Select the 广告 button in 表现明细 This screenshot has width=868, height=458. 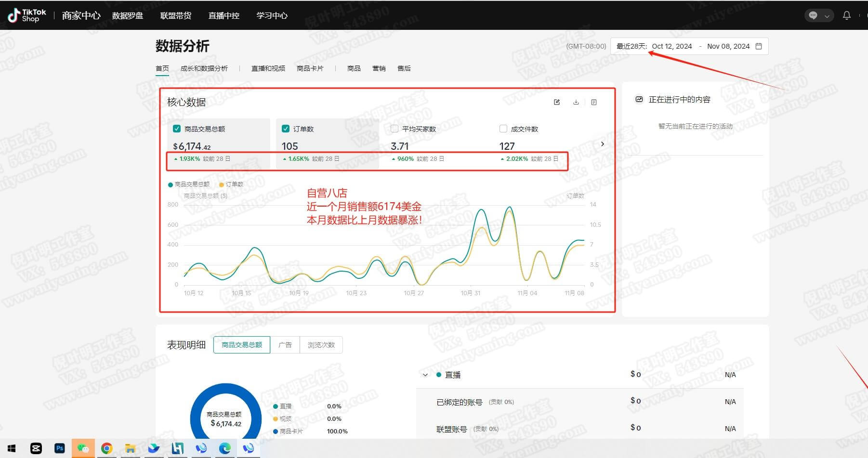point(285,345)
